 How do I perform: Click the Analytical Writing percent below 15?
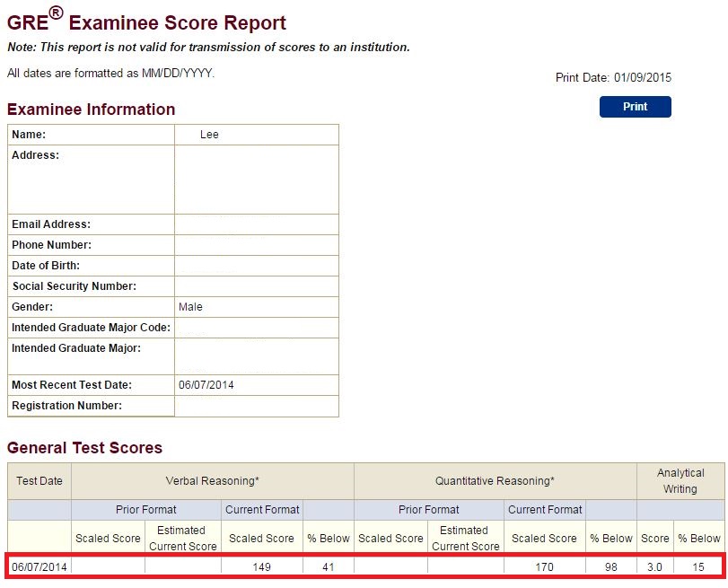(x=698, y=567)
